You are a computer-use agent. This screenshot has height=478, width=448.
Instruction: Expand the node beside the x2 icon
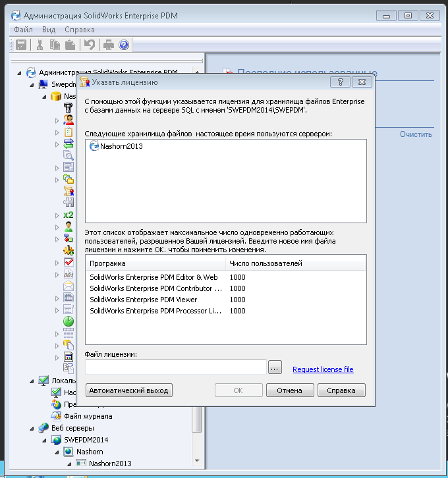pos(57,215)
